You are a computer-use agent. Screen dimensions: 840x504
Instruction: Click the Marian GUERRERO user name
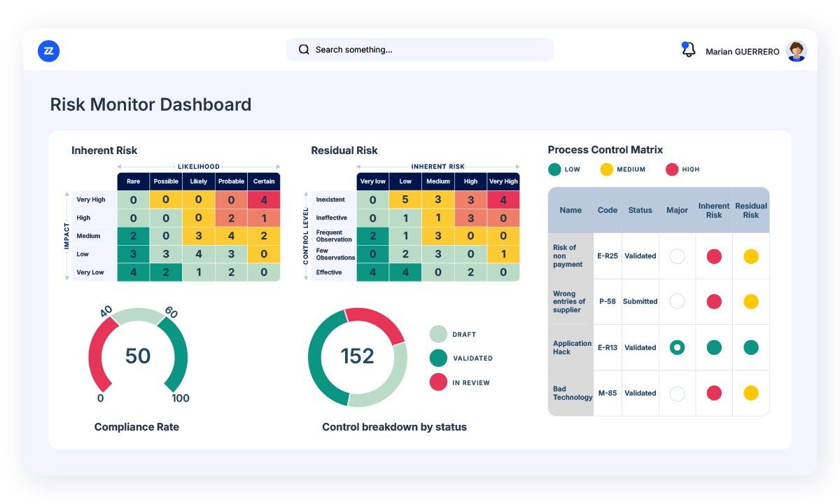(x=742, y=52)
